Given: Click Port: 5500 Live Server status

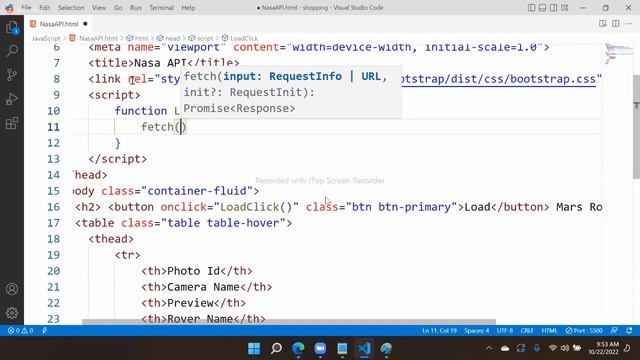Looking at the screenshot, I should pos(584,331).
